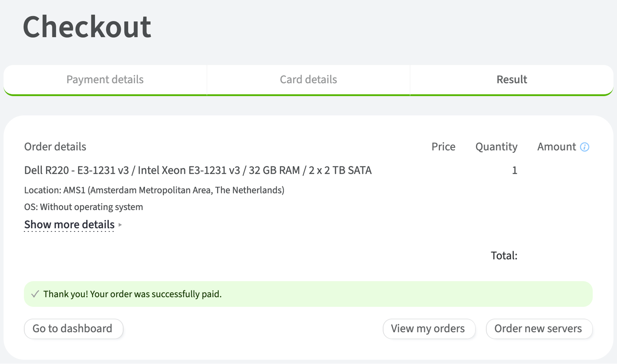Click Order new servers button

[x=539, y=328]
